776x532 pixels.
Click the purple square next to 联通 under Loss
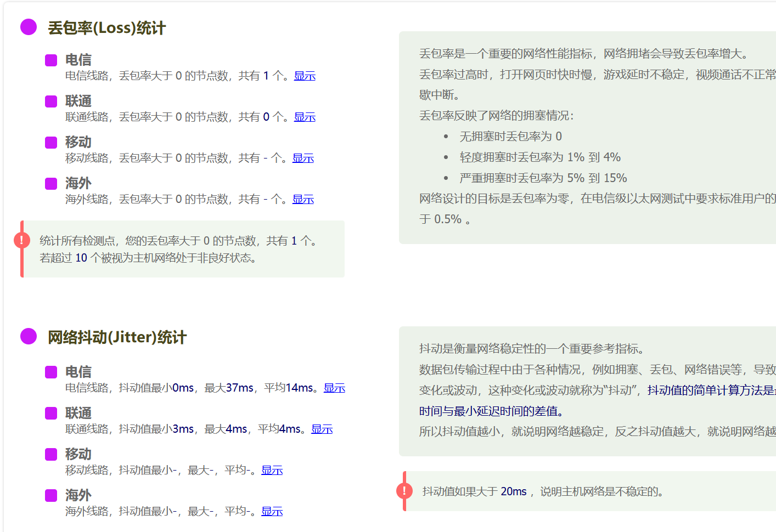click(51, 101)
